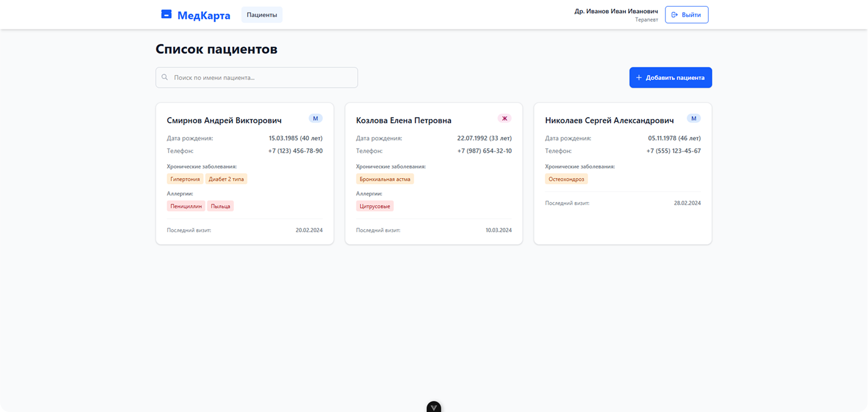This screenshot has height=412, width=868.
Task: Click the Диабет 2 типа tag
Action: (x=226, y=179)
